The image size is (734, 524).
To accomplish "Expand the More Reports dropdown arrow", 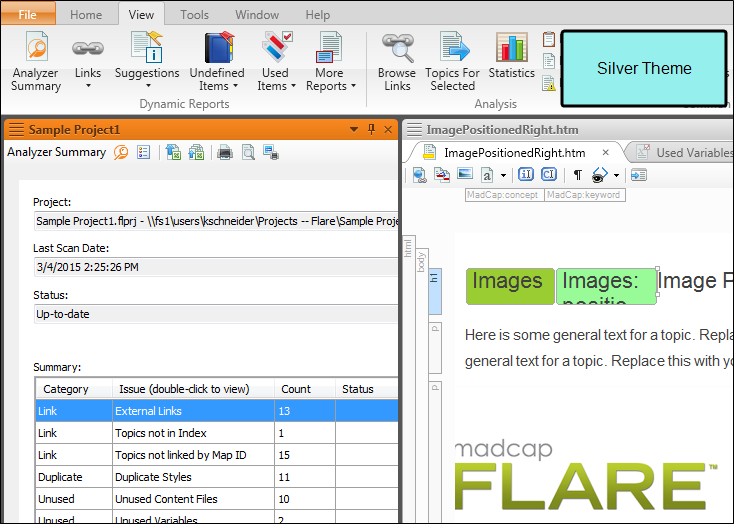I will [x=353, y=86].
